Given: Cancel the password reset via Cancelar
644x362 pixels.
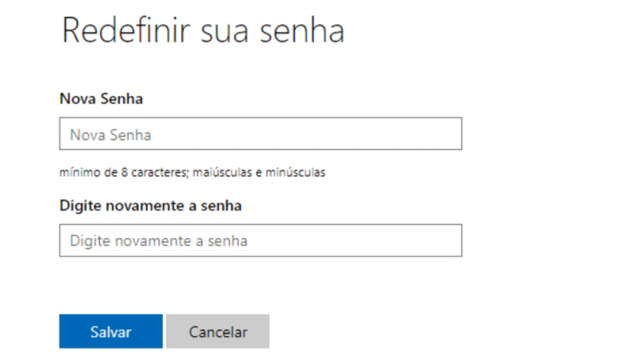Looking at the screenshot, I should pyautogui.click(x=218, y=331).
